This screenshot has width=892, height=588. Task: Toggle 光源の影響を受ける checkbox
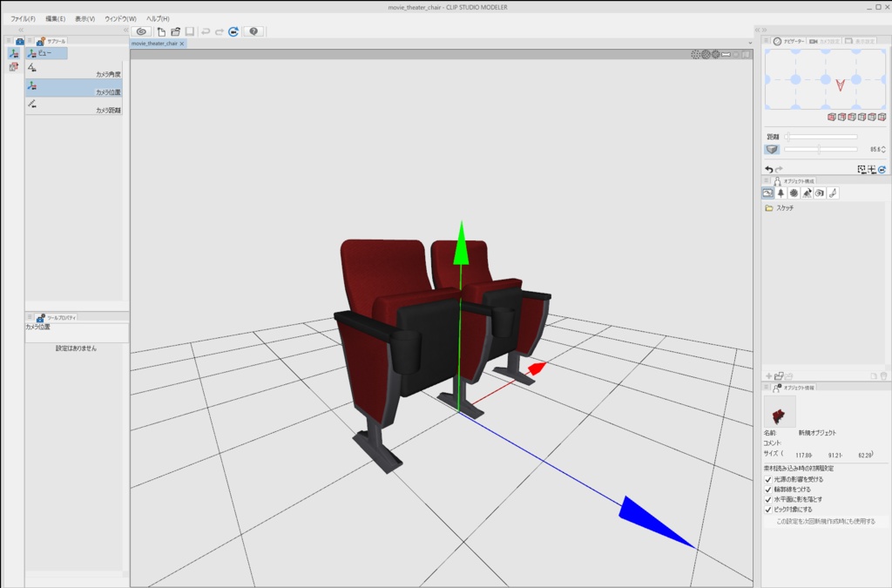pos(768,479)
